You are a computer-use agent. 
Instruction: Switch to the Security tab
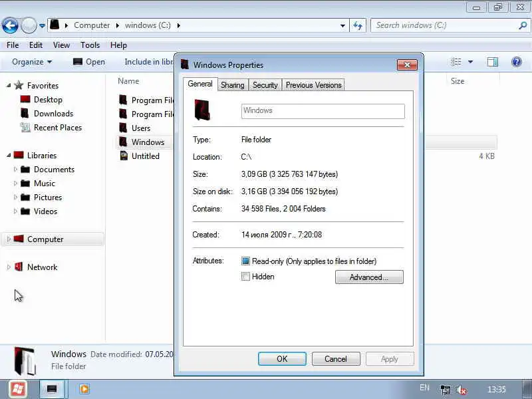click(265, 85)
